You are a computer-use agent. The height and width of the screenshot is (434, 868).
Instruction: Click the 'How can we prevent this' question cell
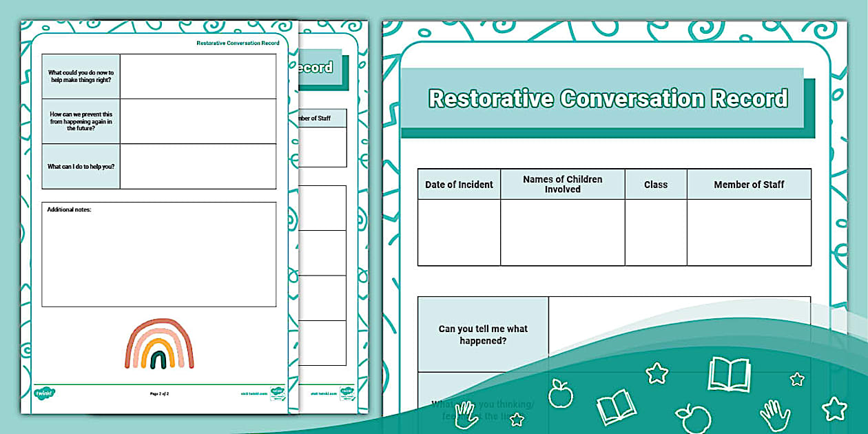(81, 121)
